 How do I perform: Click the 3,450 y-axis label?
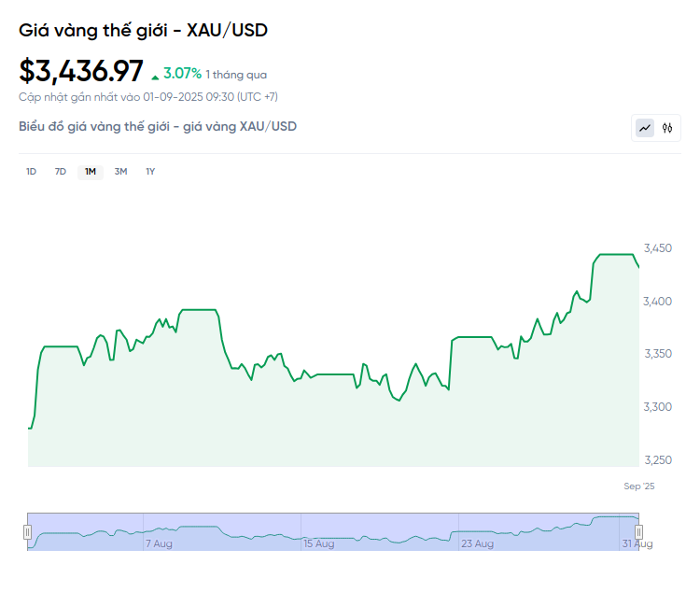[x=659, y=248]
